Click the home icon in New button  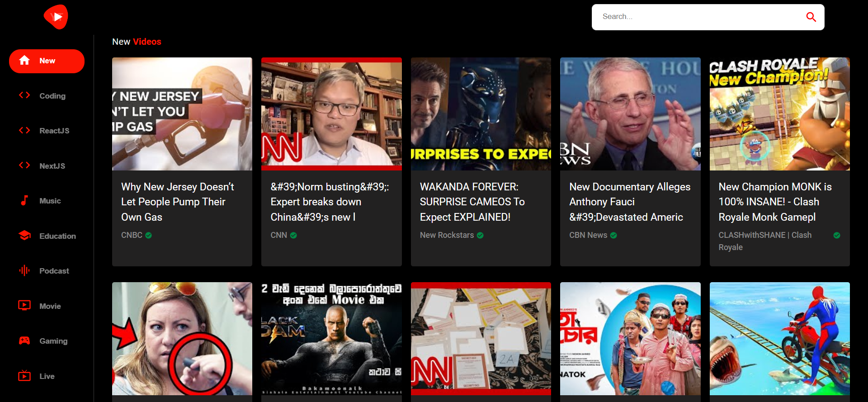pyautogui.click(x=24, y=60)
